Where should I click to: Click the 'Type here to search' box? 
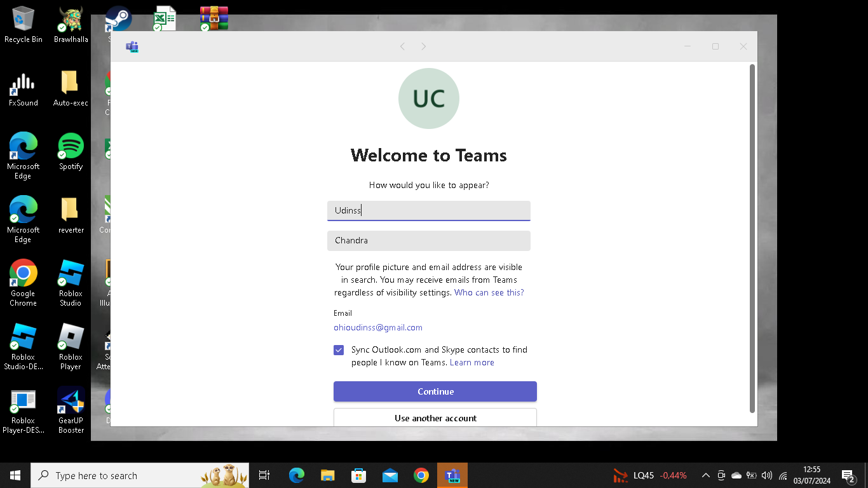[140, 475]
